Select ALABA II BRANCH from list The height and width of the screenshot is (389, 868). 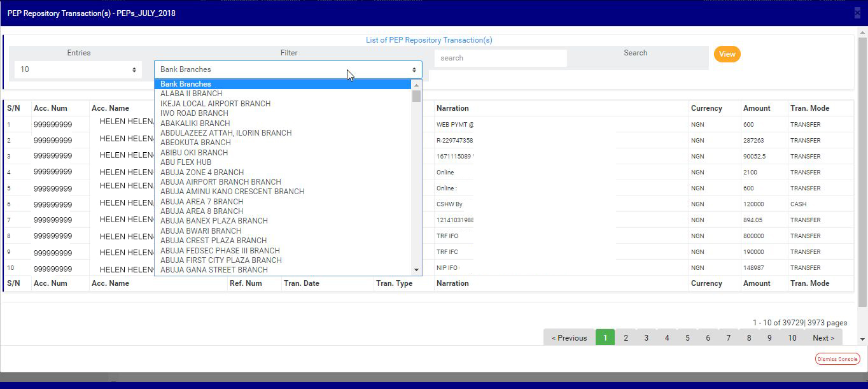(191, 94)
